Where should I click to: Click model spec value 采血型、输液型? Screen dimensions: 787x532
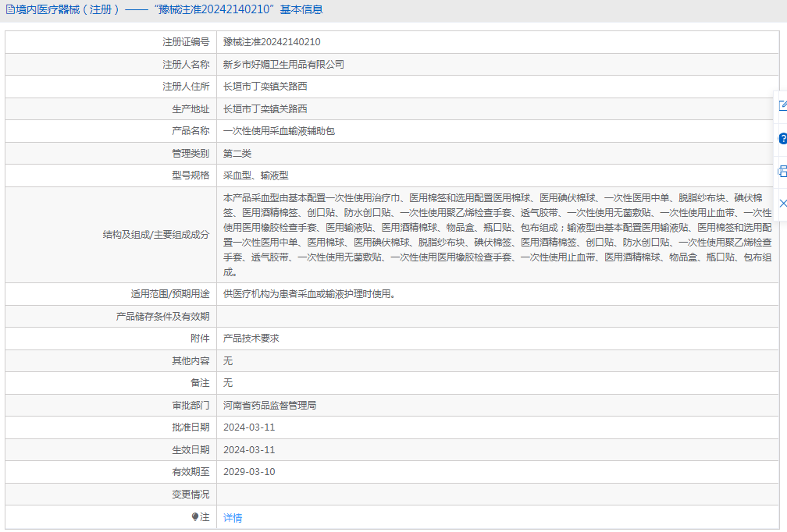[256, 176]
